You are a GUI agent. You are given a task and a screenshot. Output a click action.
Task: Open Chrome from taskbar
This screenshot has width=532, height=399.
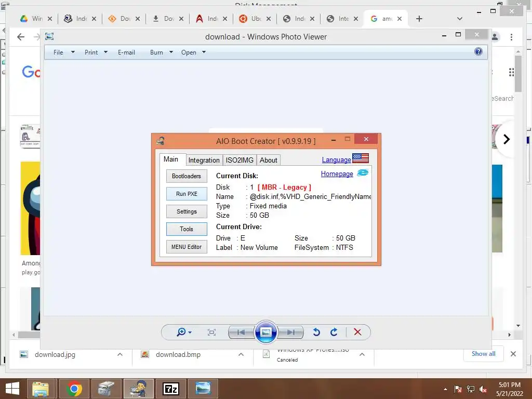[74, 389]
